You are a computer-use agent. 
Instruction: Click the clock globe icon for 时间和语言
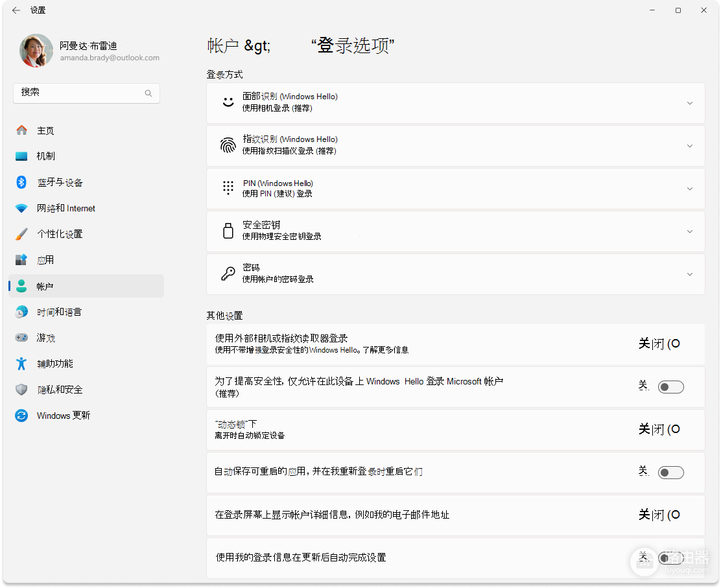coord(21,312)
